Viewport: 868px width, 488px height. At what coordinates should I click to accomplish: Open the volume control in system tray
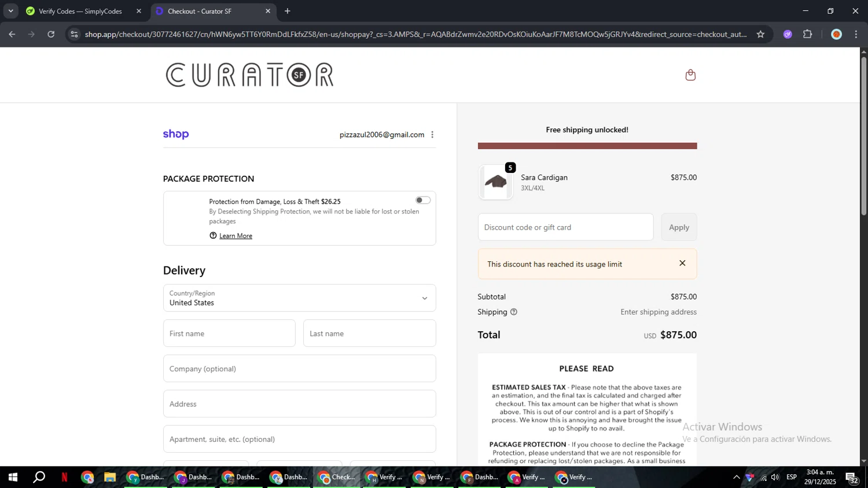(x=775, y=478)
